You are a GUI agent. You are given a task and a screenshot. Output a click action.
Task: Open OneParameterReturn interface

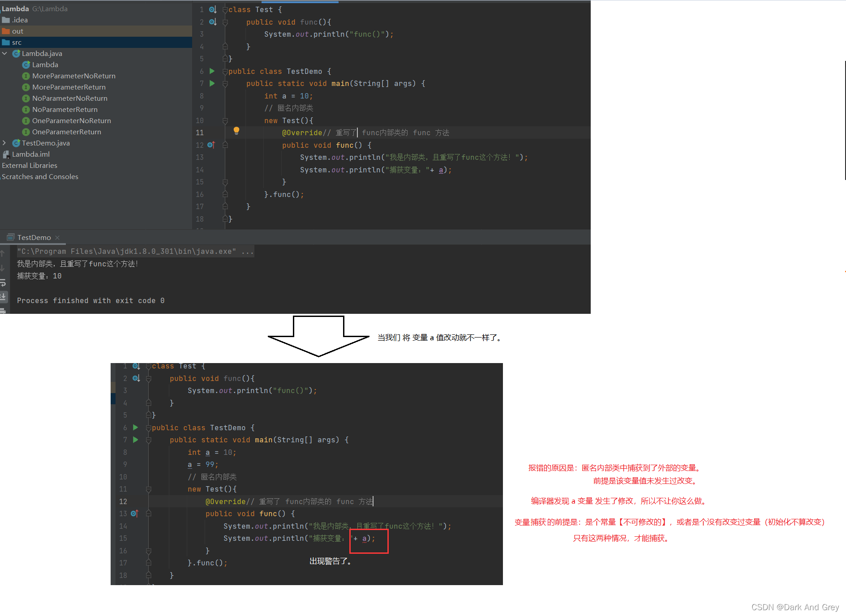(62, 132)
